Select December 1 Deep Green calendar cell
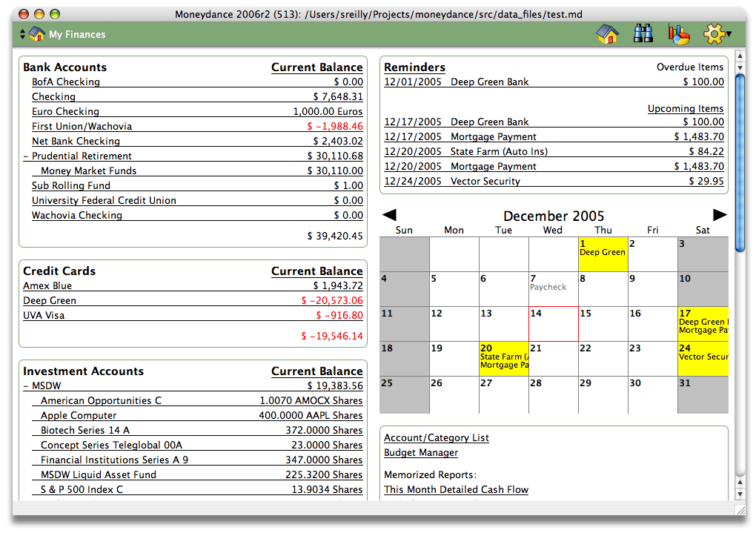 point(603,254)
